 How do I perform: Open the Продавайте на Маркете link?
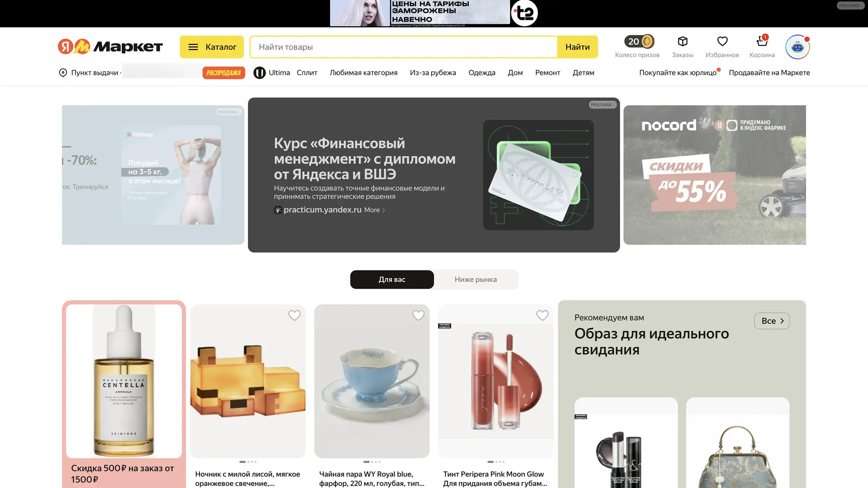(x=769, y=73)
